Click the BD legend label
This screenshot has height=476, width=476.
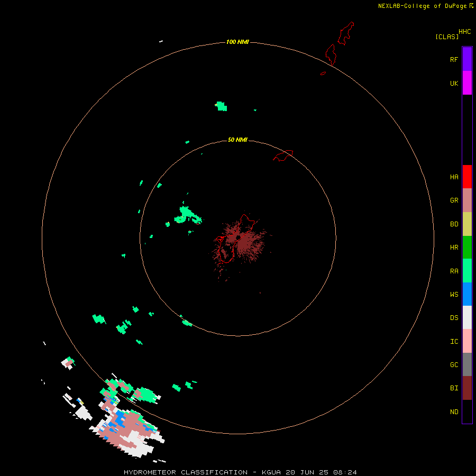(x=454, y=224)
